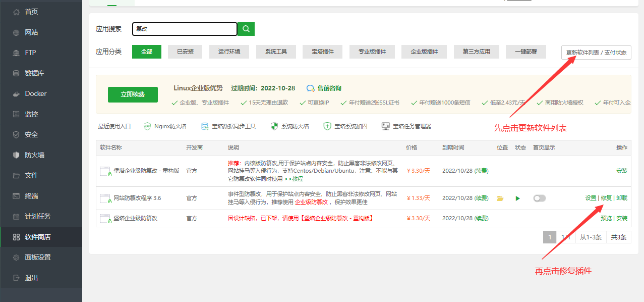The height and width of the screenshot is (302, 644).
Task: Click the 到期时间 column header
Action: 453,148
